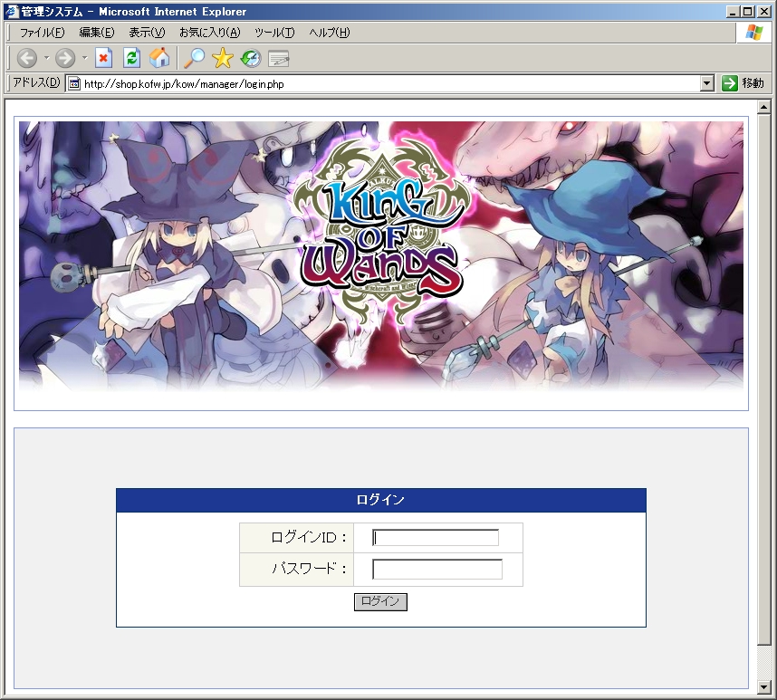The width and height of the screenshot is (777, 700).
Task: Open the お気に入り(A) menu
Action: coord(209,33)
